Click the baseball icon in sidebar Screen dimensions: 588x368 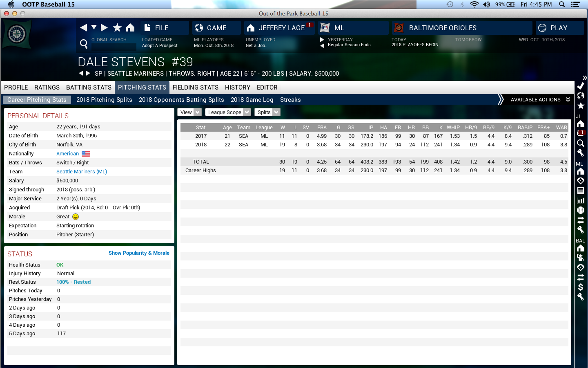(x=580, y=210)
